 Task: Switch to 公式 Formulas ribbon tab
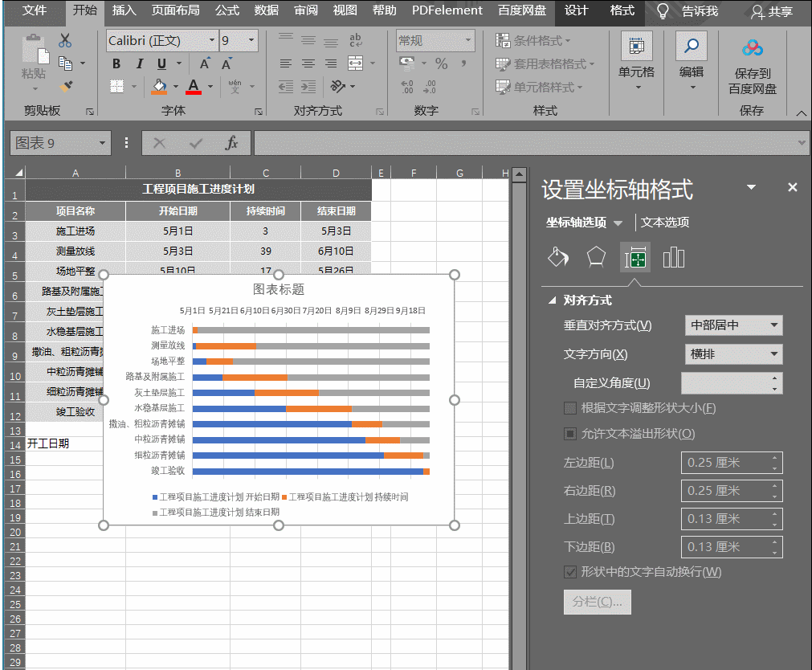click(227, 10)
